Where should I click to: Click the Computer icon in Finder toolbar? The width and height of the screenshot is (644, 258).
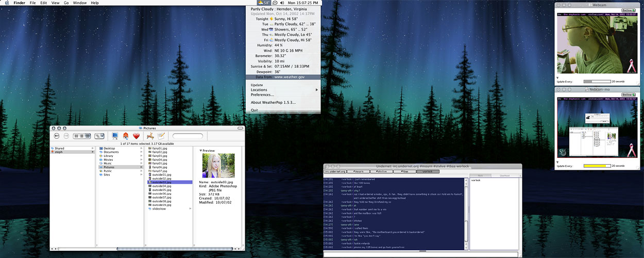pos(115,136)
